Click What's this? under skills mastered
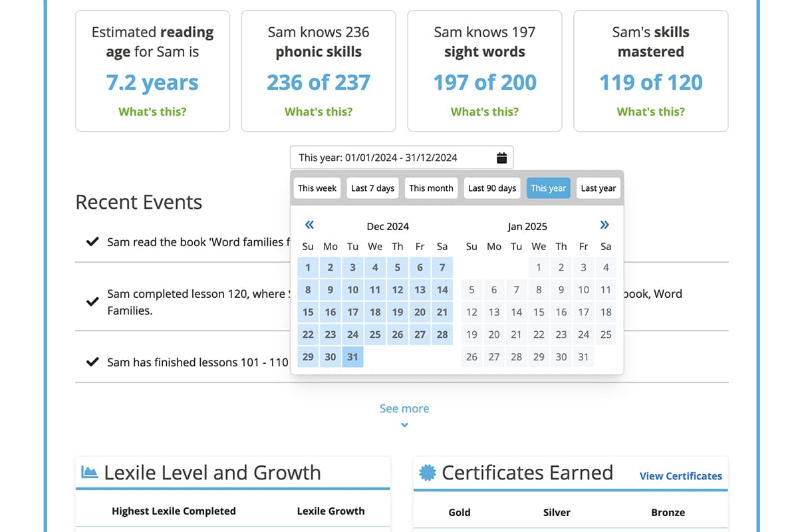 (650, 111)
